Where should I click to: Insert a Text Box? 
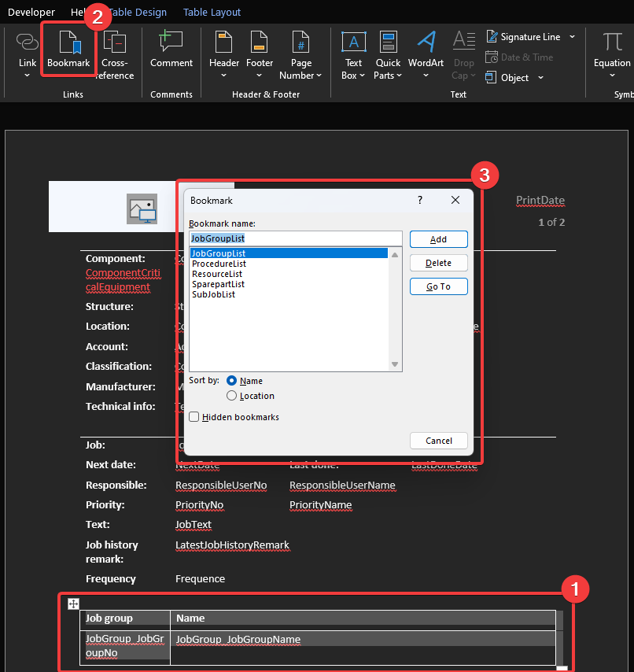click(353, 55)
